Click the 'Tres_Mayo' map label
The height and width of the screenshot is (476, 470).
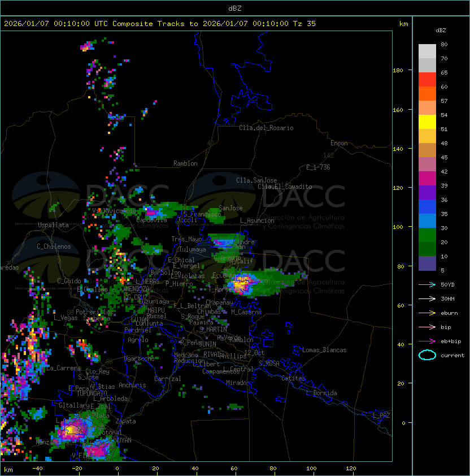(186, 239)
